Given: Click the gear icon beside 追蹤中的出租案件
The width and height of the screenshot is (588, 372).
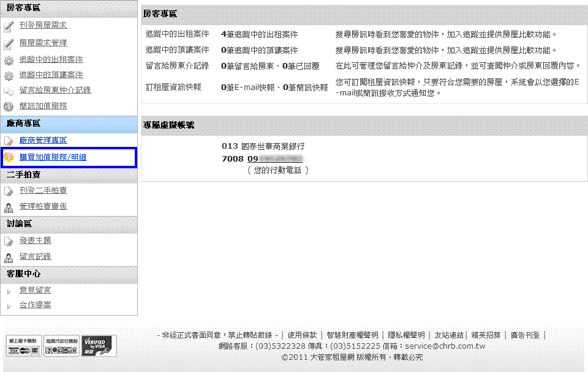Looking at the screenshot, I should tap(9, 61).
